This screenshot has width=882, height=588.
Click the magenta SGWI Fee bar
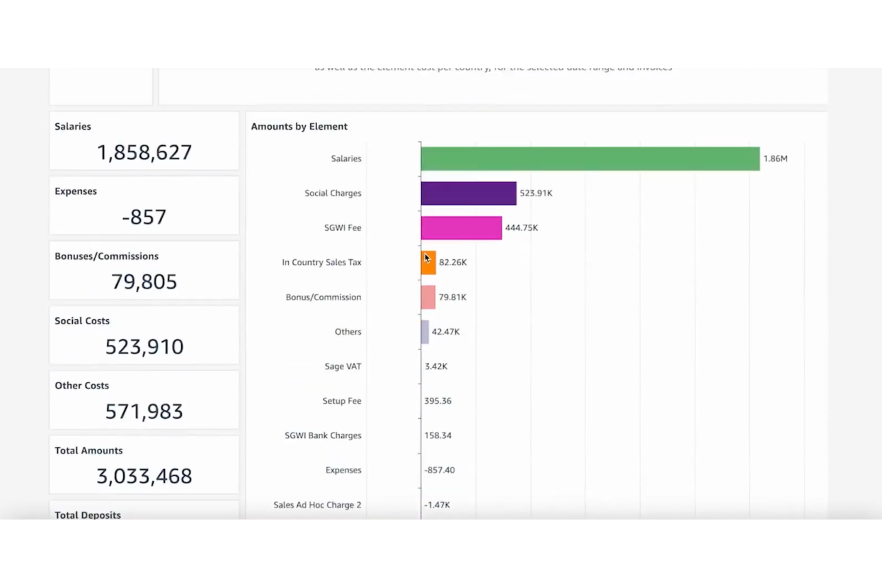pos(461,228)
